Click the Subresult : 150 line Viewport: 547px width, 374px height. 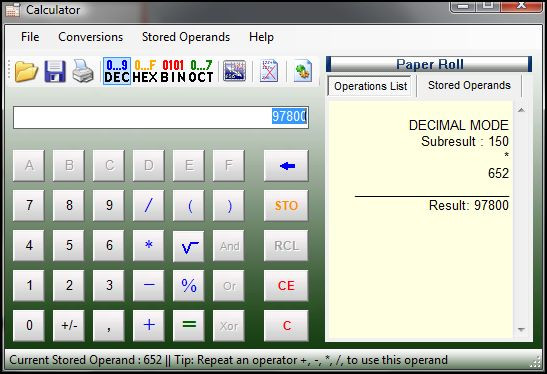click(465, 141)
